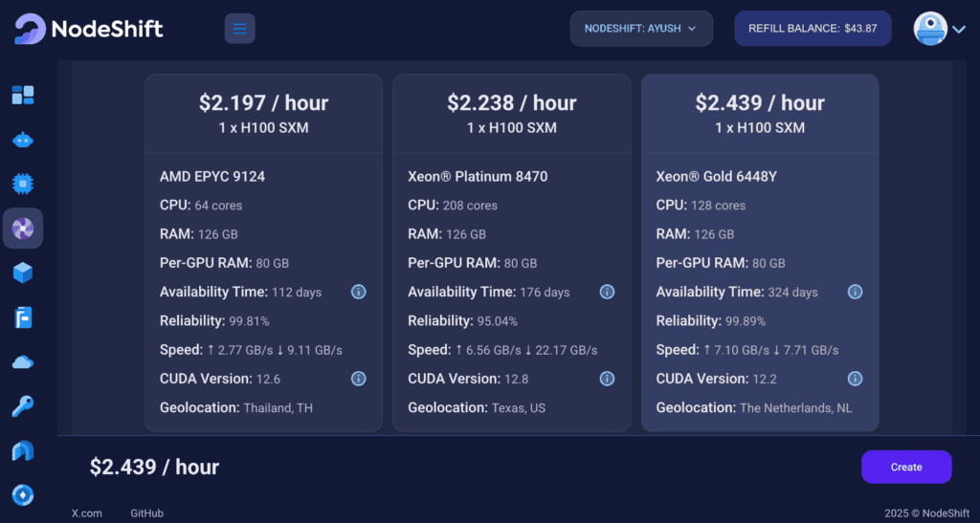Click the Refill Balance $43.87 button
The image size is (980, 523).
813,28
